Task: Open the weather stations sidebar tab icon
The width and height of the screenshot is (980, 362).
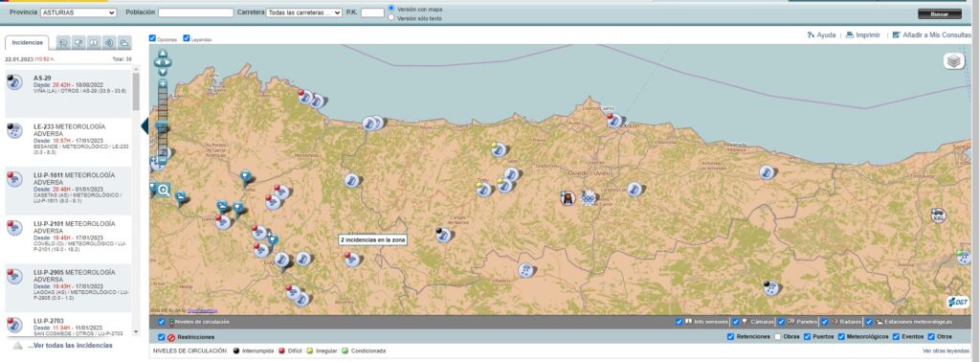Action: tap(124, 42)
